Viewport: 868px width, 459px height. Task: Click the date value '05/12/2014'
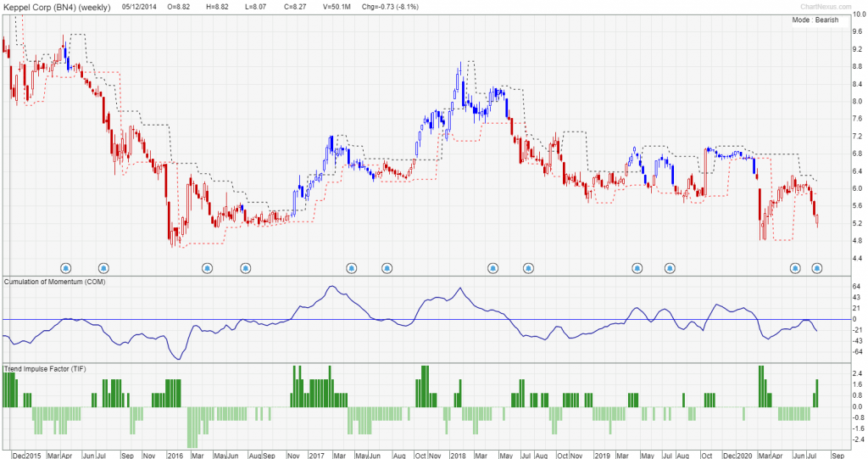[139, 7]
